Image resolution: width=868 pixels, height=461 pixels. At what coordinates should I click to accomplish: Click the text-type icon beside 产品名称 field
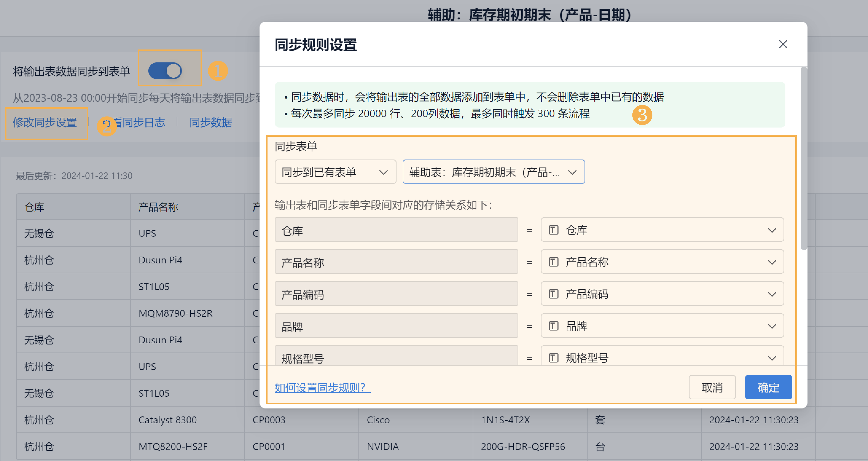(x=553, y=262)
